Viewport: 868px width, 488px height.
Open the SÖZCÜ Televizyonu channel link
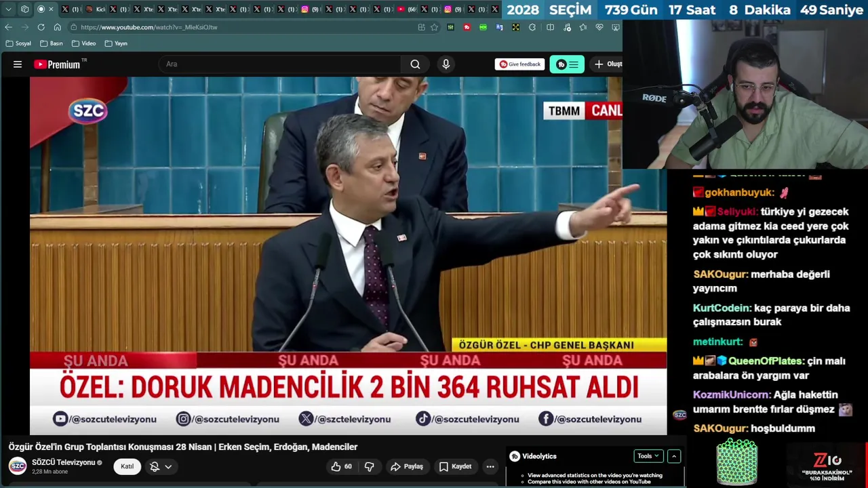tap(64, 462)
